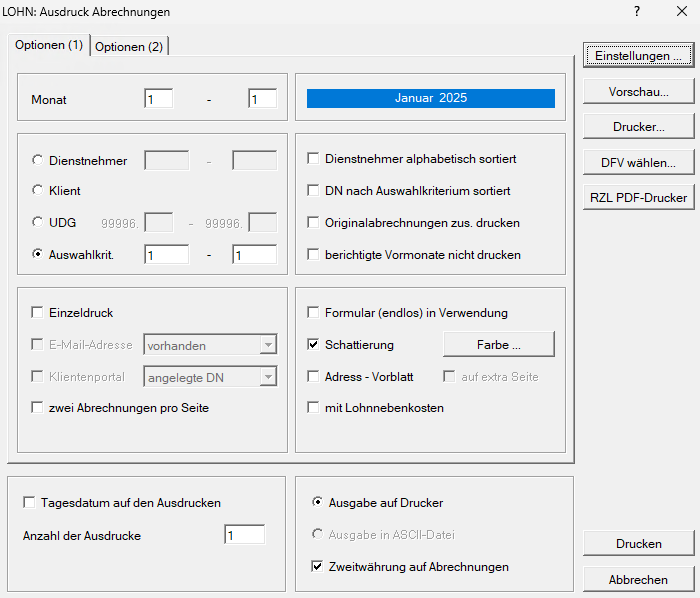Select the Optionen (1) tab
Image resolution: width=700 pixels, height=598 pixels.
[49, 46]
